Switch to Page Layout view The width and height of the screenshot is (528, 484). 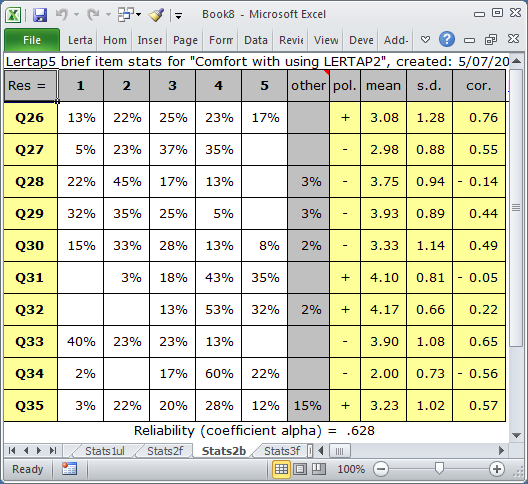click(x=300, y=469)
